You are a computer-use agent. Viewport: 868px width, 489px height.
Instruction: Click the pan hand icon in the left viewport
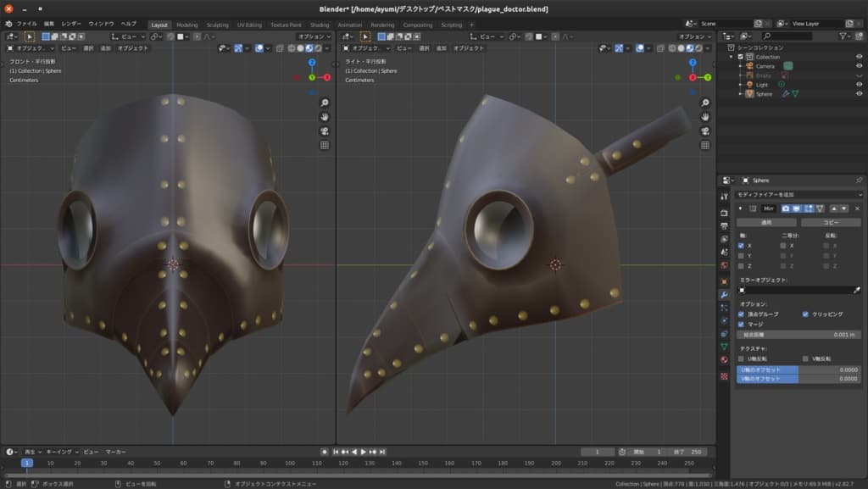[x=325, y=117]
